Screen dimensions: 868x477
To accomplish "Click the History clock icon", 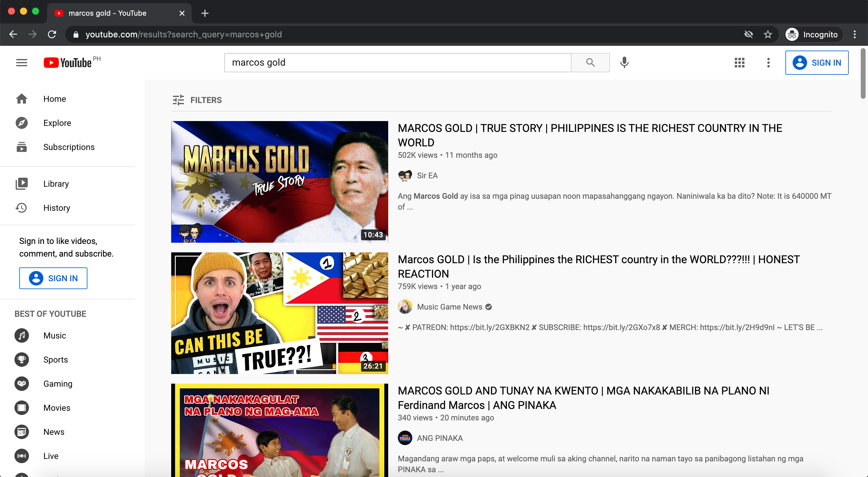I will tap(22, 208).
